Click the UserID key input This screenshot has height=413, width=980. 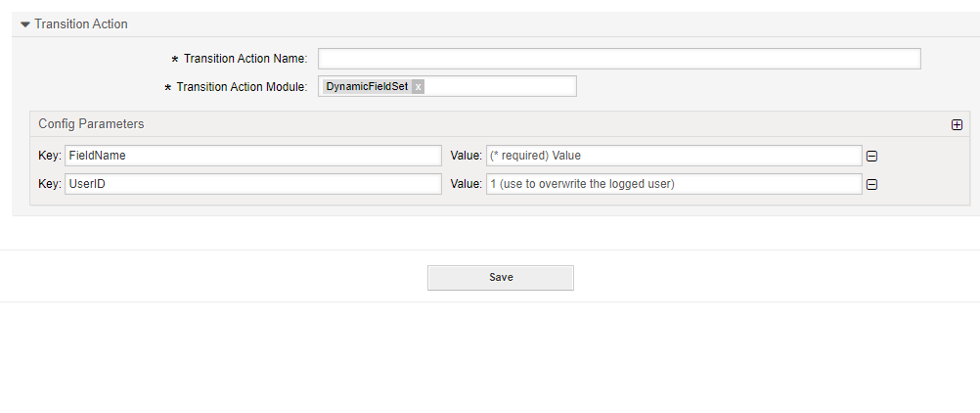point(252,184)
